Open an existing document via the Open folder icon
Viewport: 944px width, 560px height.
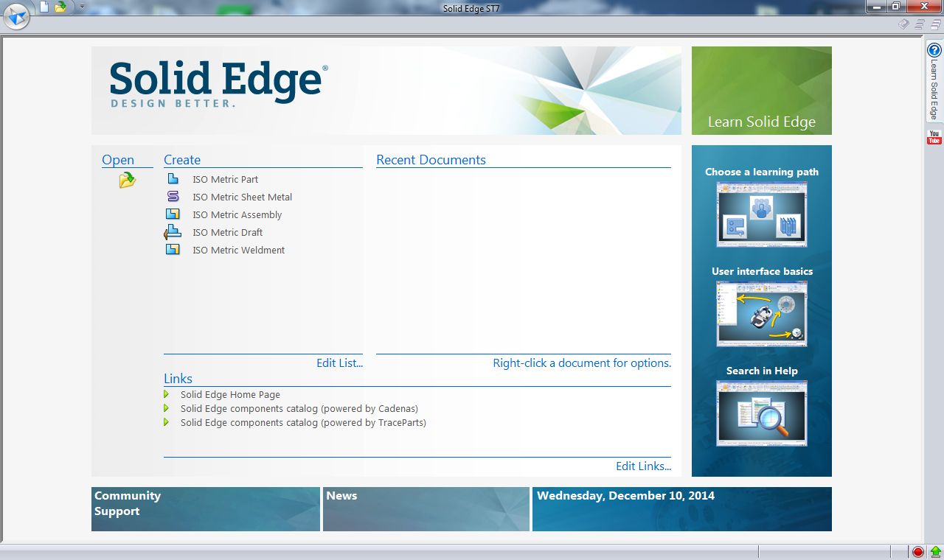[126, 179]
